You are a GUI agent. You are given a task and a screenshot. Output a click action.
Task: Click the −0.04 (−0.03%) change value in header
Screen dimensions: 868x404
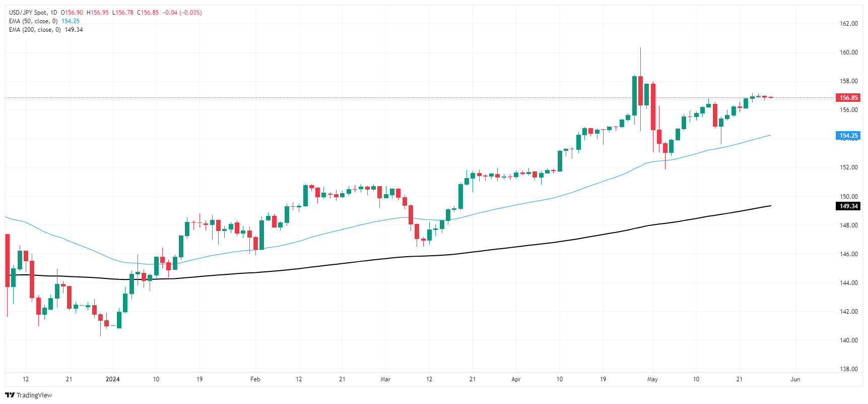pos(182,13)
